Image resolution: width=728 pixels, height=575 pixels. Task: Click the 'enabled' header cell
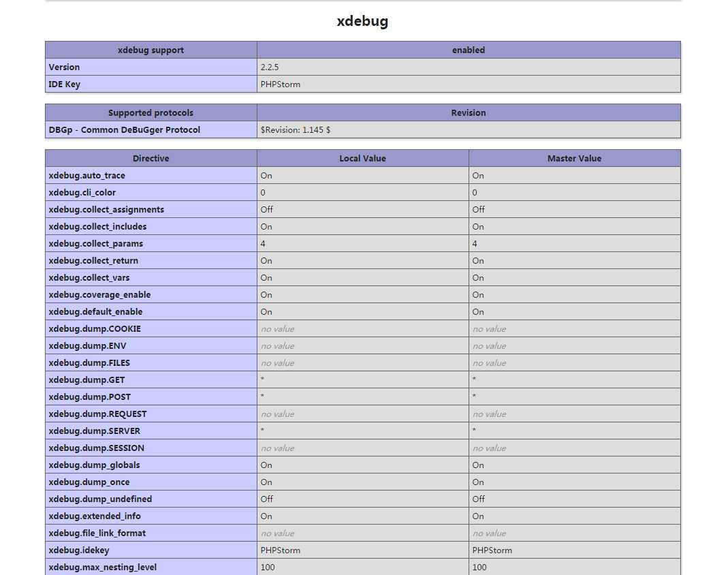tap(469, 50)
